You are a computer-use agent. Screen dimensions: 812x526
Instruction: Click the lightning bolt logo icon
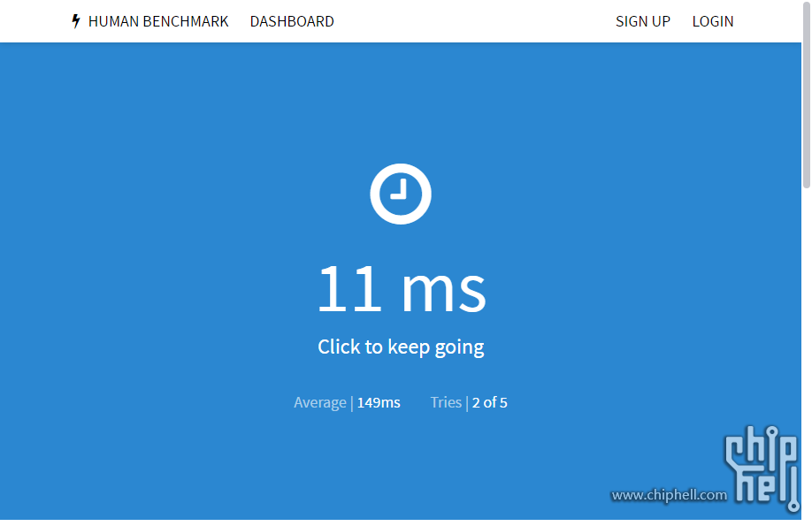[x=75, y=21]
